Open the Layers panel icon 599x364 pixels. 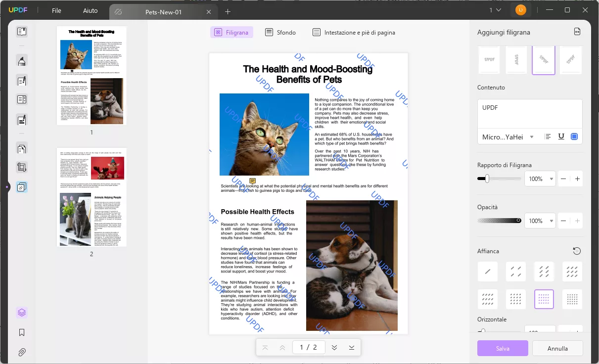[x=22, y=313]
